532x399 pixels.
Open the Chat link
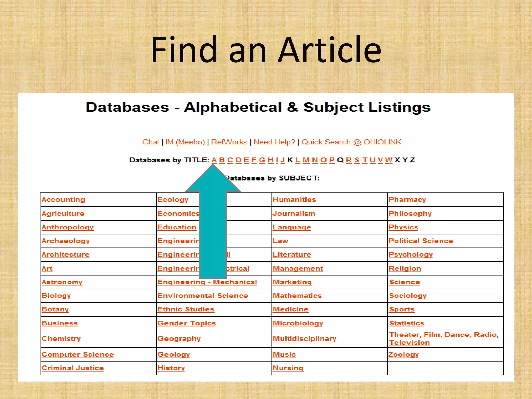151,142
